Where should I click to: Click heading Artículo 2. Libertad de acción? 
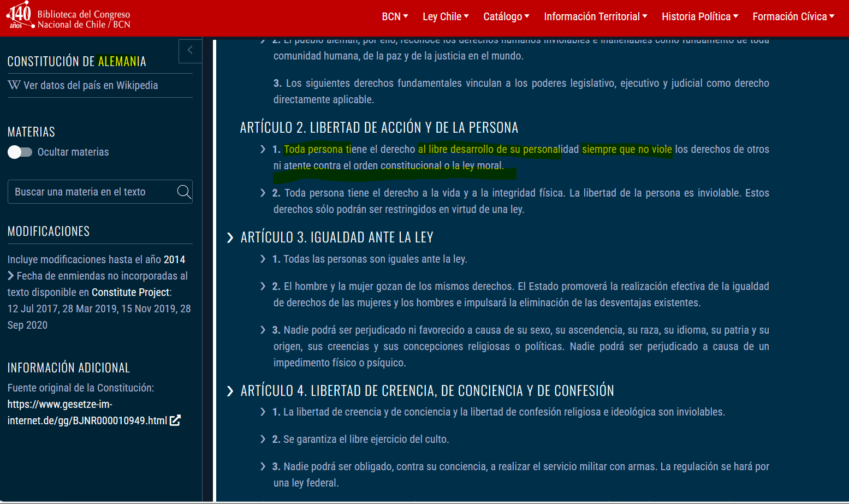point(379,127)
